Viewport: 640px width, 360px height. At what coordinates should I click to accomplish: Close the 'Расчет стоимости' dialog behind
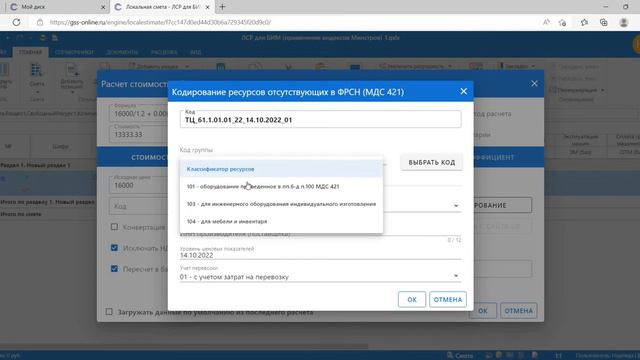coord(534,84)
